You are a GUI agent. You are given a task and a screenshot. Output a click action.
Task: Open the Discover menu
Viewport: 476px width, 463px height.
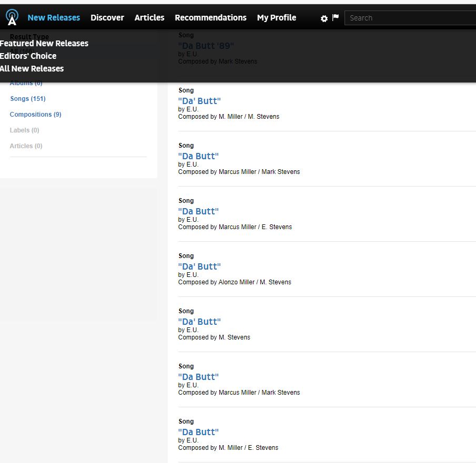107,17
